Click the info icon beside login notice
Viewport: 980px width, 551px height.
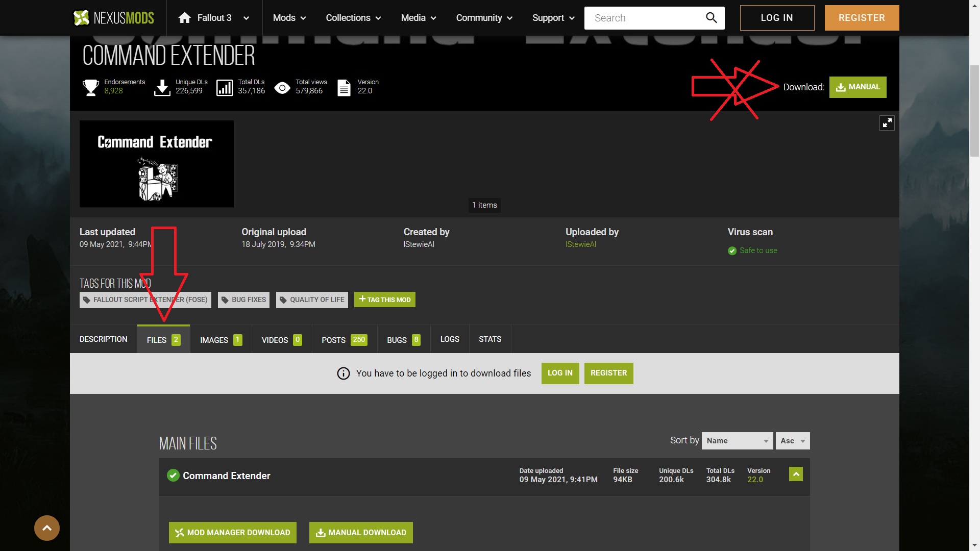(x=344, y=373)
